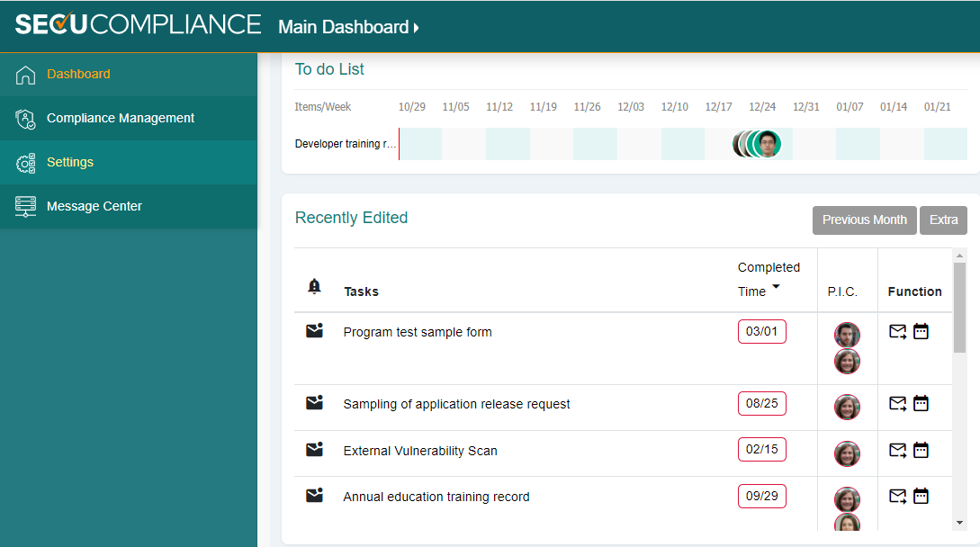The height and width of the screenshot is (547, 980).
Task: Click Annual education training record task
Action: tap(436, 497)
